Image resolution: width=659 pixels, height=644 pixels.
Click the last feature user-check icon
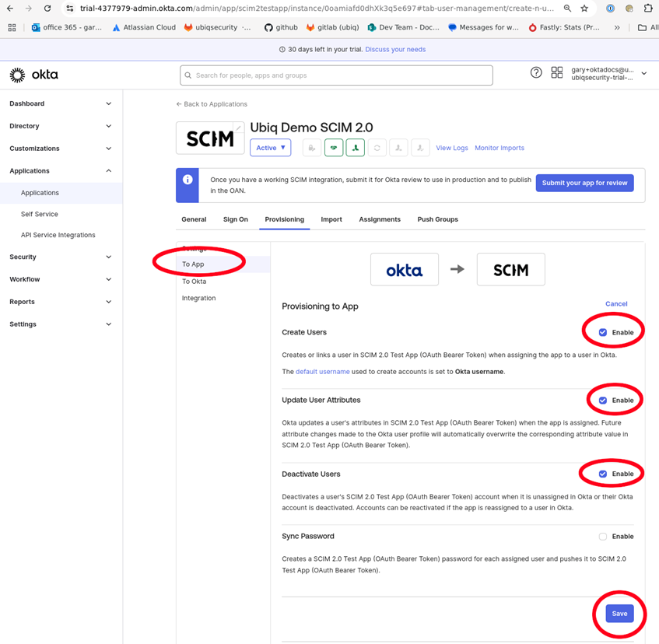420,148
